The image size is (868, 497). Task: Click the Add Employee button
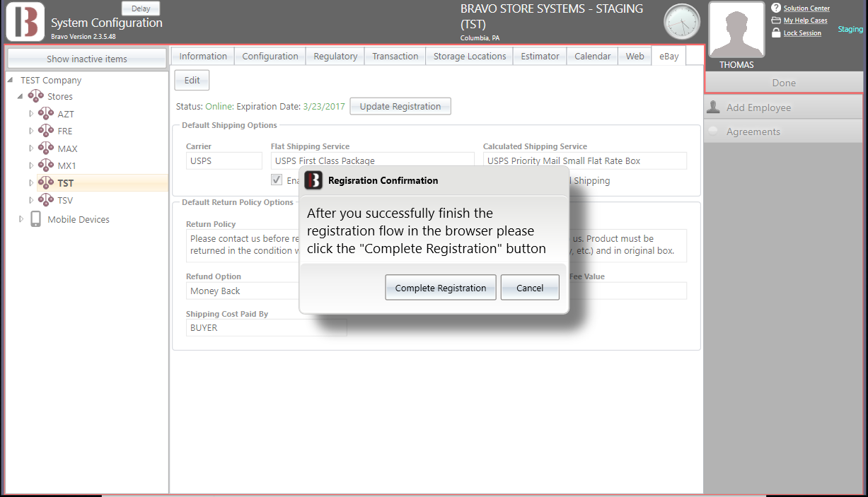[x=784, y=107]
